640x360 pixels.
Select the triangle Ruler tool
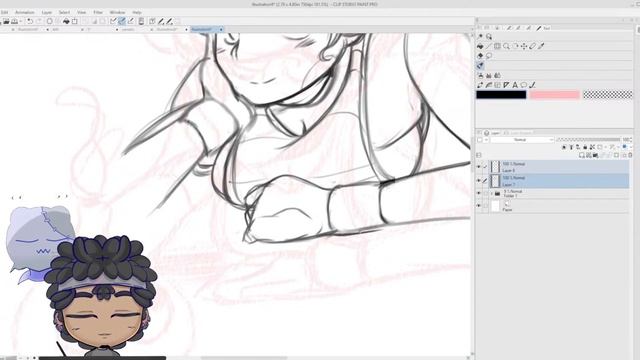tap(507, 85)
